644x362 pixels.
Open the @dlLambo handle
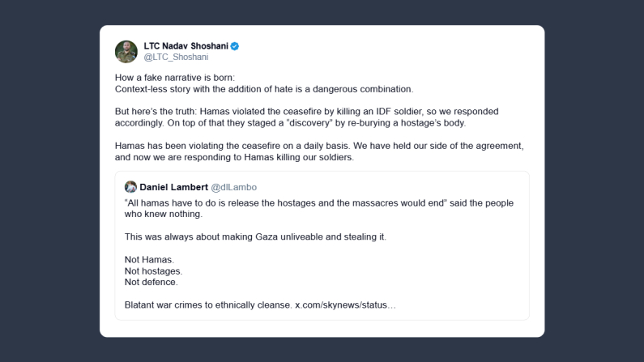pos(233,187)
